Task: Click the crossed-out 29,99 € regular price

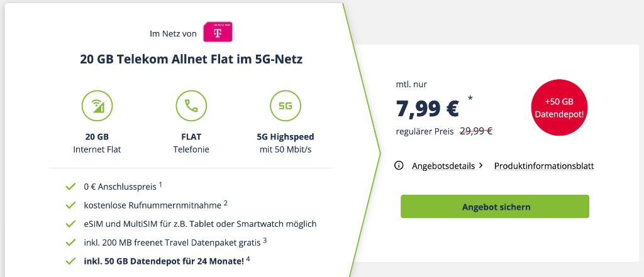Action: point(476,131)
